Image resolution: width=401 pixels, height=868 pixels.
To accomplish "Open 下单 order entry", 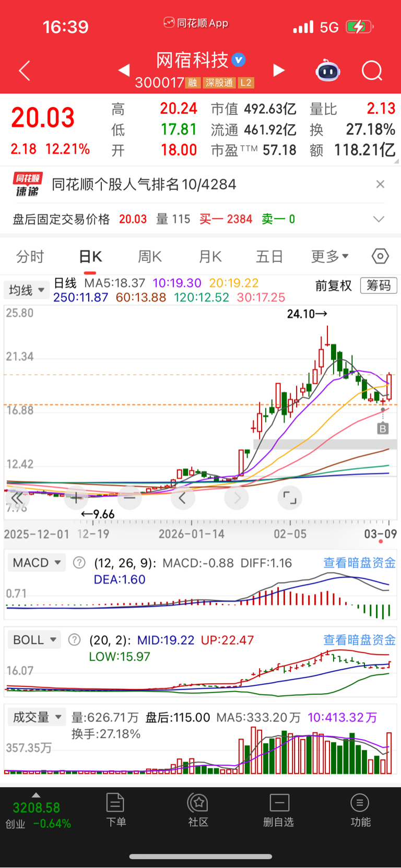I will point(115,811).
